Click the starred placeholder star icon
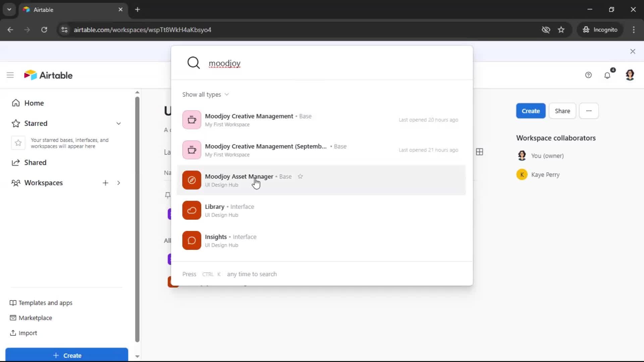This screenshot has width=644, height=362. tap(18, 143)
